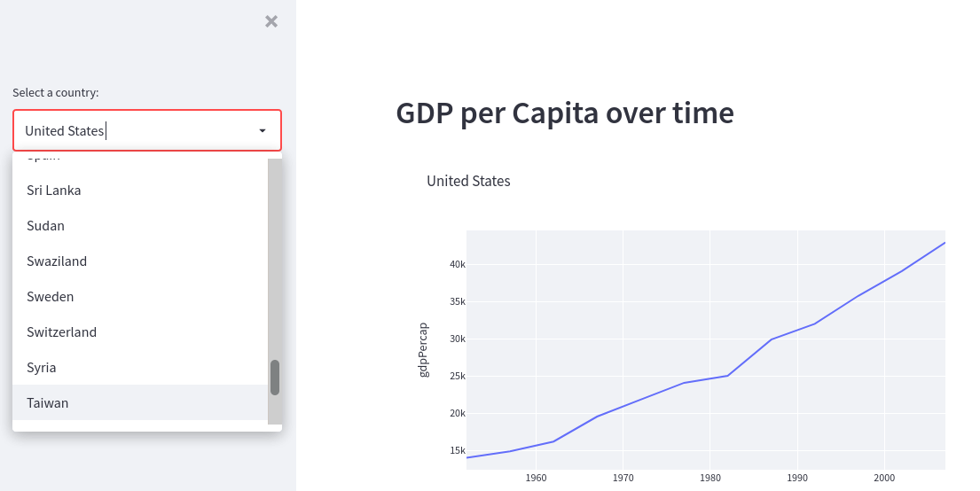980x491 pixels.
Task: Choose Switzerland from the options
Action: click(140, 331)
